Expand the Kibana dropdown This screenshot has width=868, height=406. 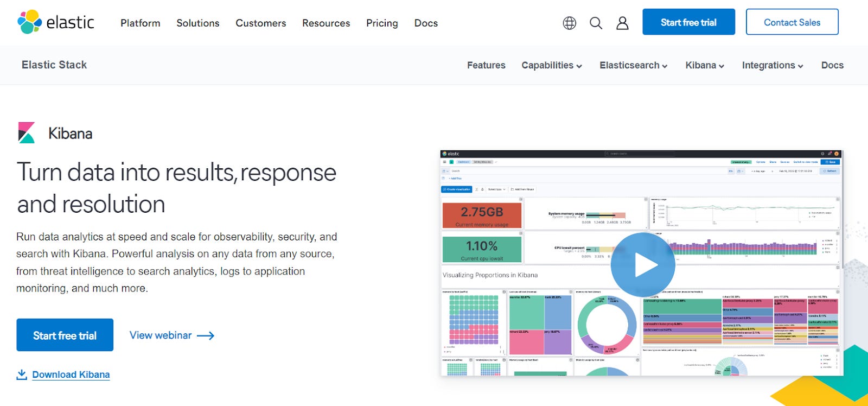coord(705,65)
